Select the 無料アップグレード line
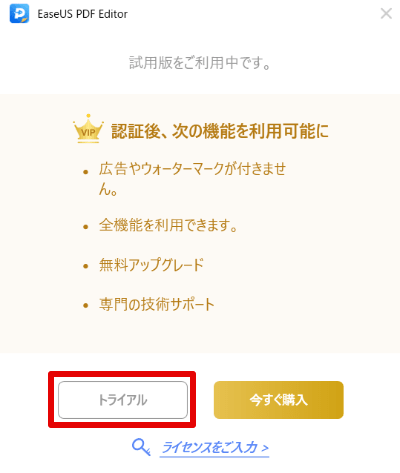 151,265
